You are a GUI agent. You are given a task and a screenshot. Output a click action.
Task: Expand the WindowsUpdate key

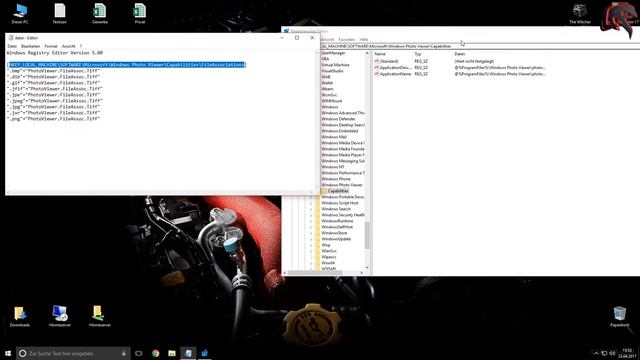click(x=311, y=239)
